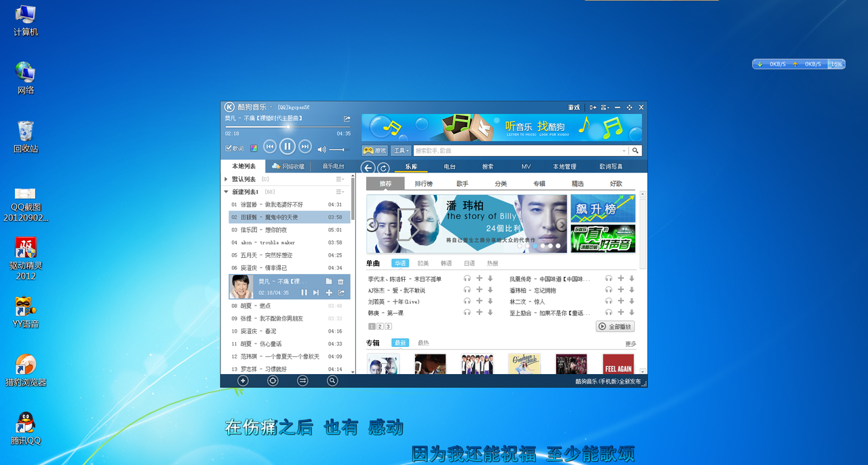This screenshot has width=868, height=465.
Task: Listen to 凤凰传奇 song via headphone icon
Action: pyautogui.click(x=609, y=279)
